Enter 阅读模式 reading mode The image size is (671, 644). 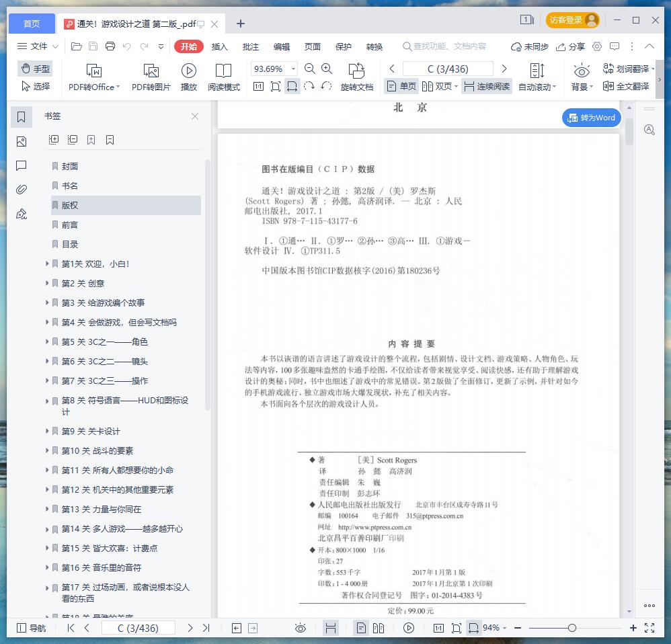tap(224, 77)
